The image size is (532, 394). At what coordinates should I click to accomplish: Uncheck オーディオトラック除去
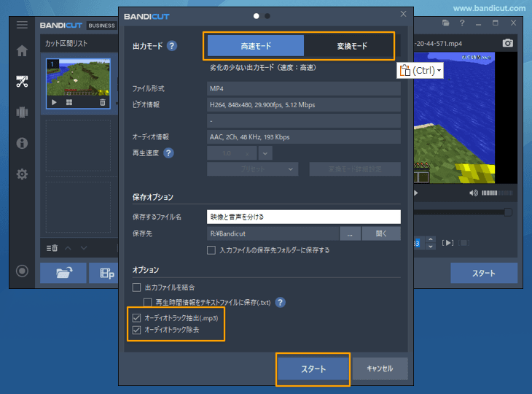(x=136, y=330)
